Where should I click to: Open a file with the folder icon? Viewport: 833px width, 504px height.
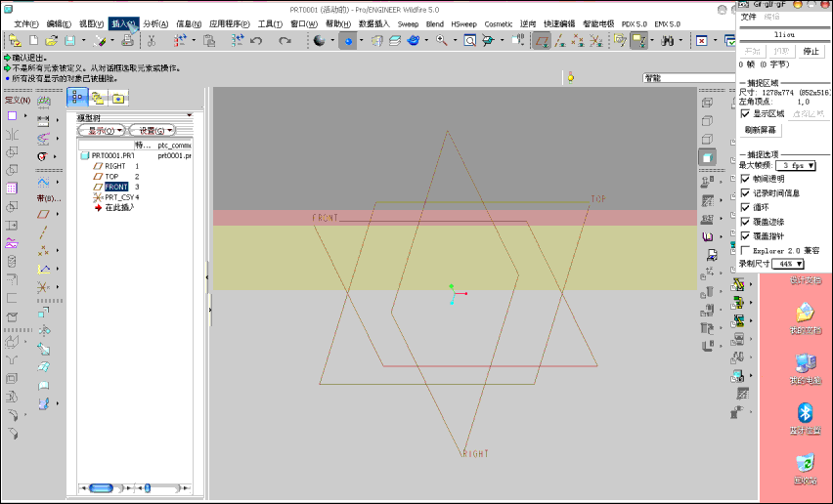coord(51,40)
